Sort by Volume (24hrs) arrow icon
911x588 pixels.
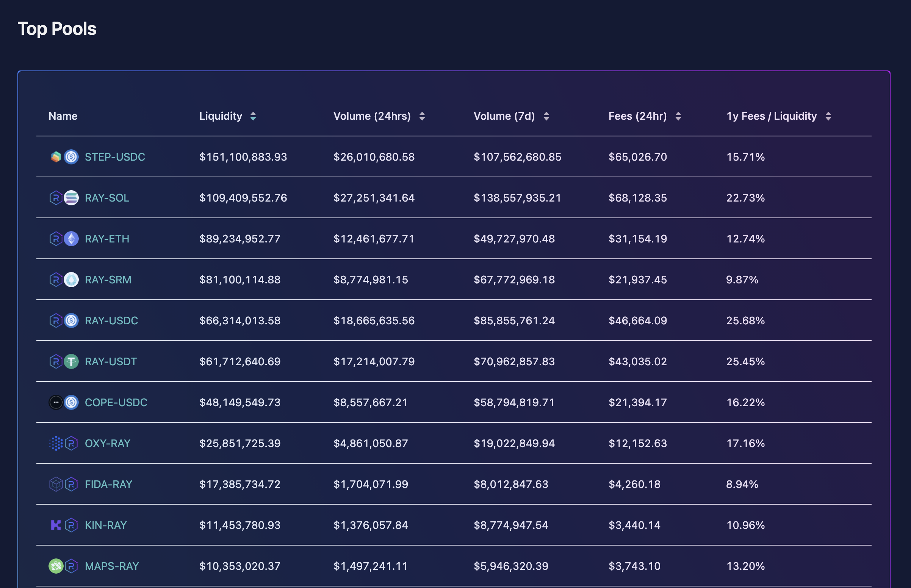(422, 116)
